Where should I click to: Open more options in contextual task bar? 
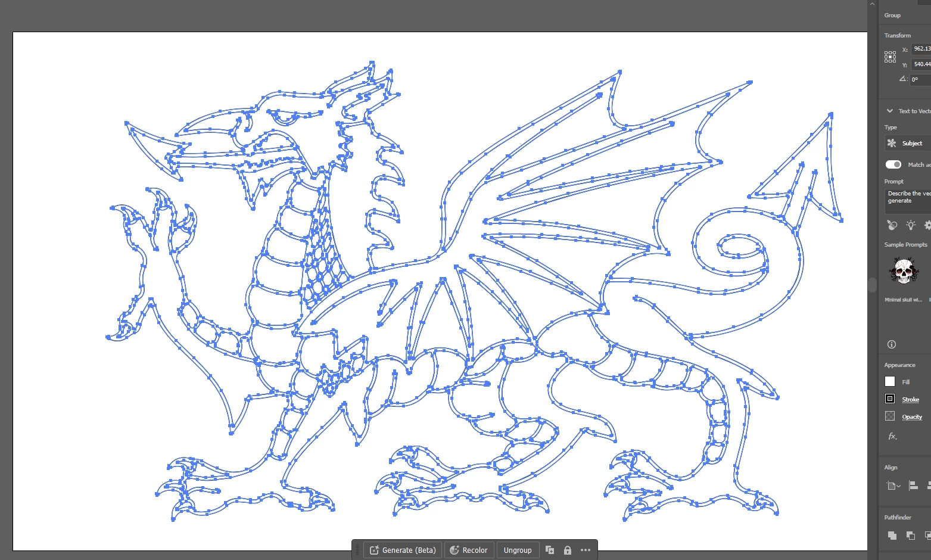[x=586, y=550]
